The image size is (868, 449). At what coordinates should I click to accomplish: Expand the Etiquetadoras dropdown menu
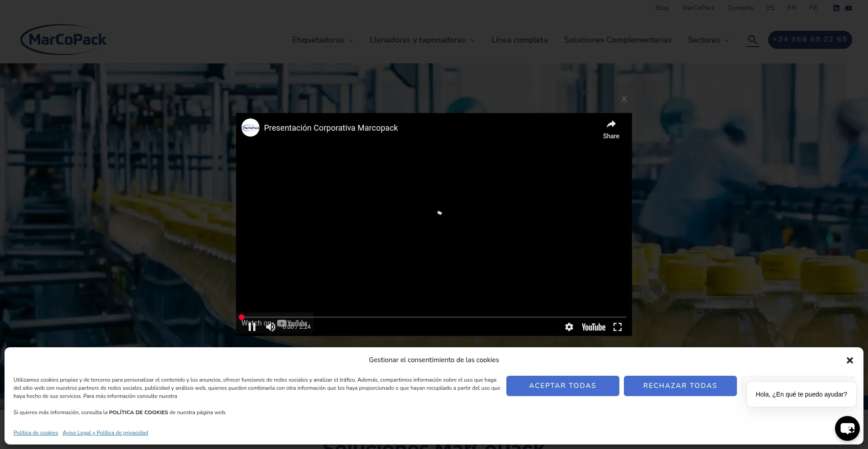[322, 40]
